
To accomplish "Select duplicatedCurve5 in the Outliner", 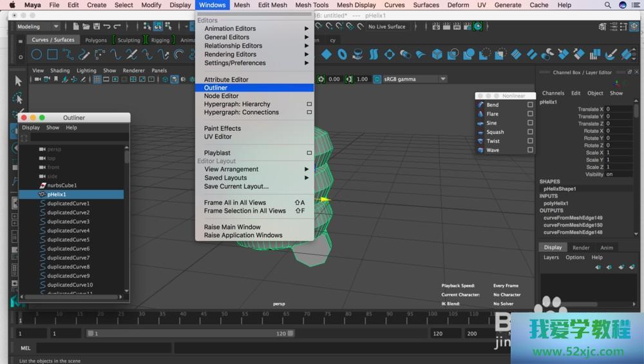I will (x=68, y=240).
